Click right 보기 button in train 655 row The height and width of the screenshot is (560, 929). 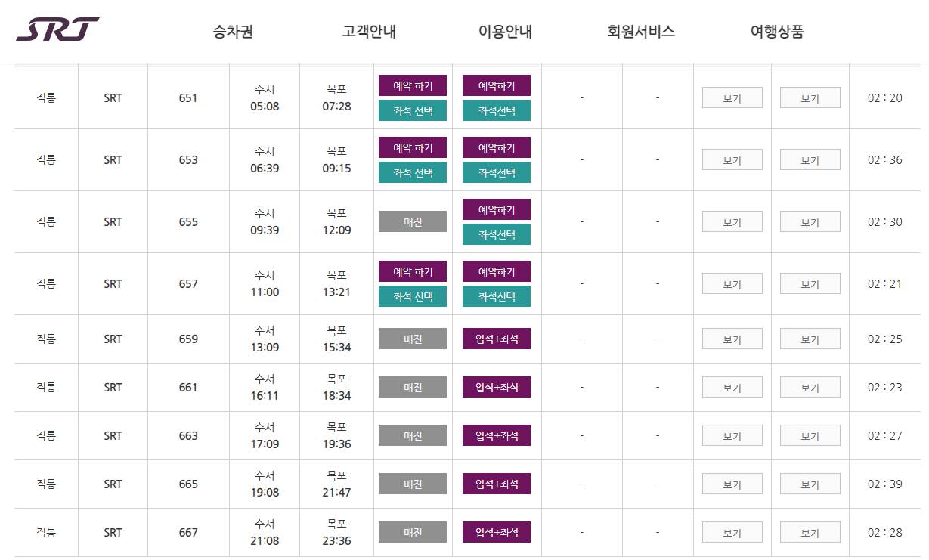click(x=810, y=221)
